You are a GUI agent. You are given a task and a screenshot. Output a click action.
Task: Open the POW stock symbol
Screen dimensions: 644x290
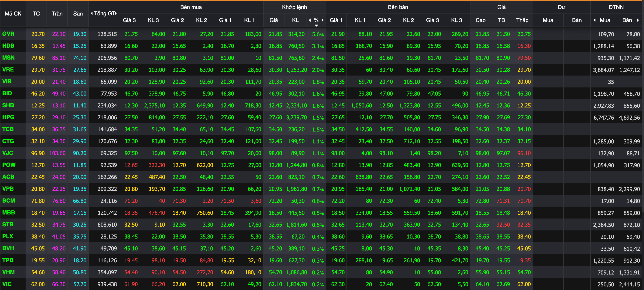9,165
